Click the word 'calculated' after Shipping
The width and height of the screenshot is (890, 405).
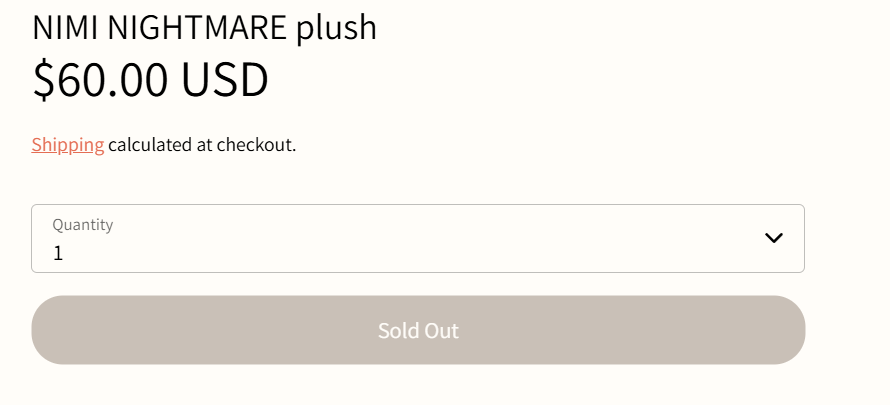point(150,145)
